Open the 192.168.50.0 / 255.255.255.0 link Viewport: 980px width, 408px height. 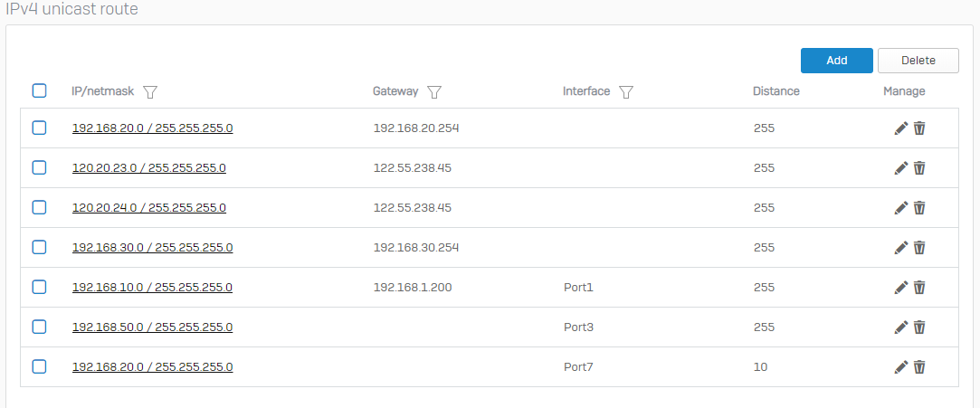153,327
